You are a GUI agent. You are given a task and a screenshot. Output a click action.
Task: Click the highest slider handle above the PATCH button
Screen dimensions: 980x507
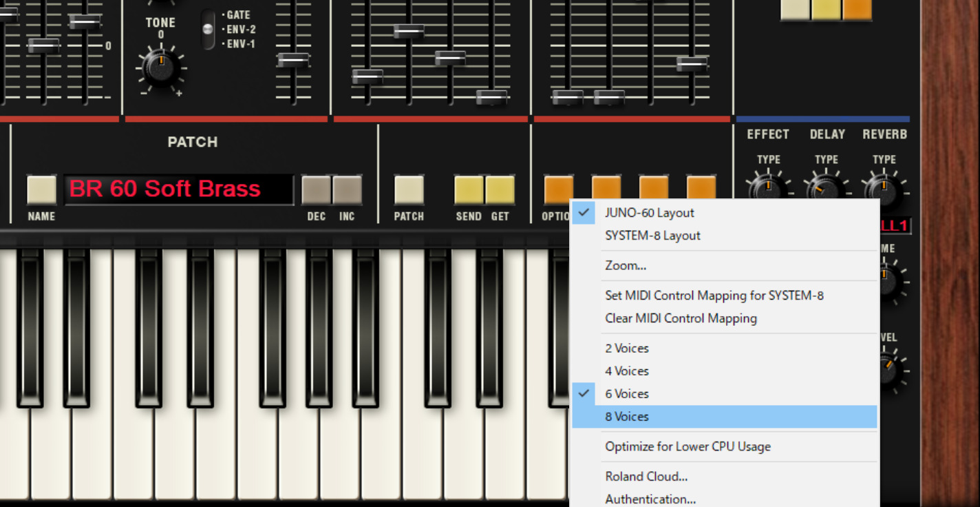(409, 31)
